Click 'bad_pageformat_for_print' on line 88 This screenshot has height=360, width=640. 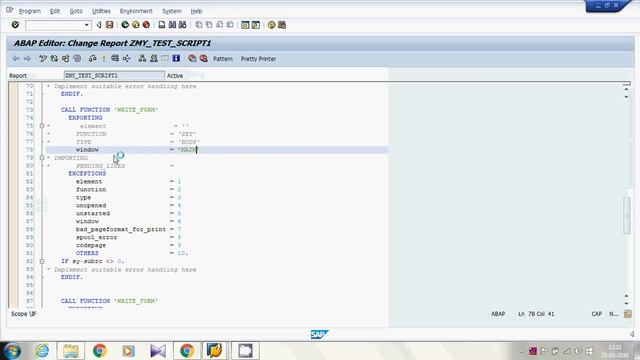coord(121,229)
